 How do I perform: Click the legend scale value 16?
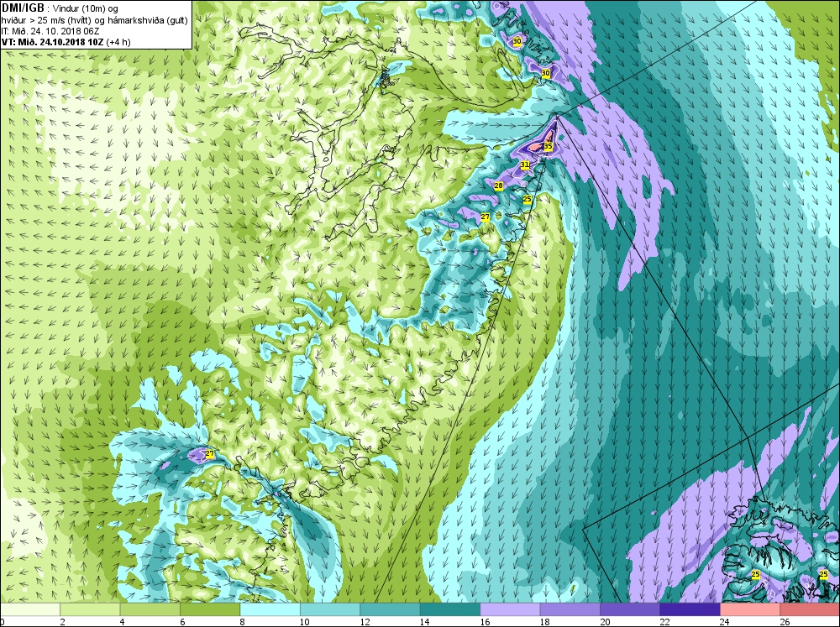click(485, 622)
